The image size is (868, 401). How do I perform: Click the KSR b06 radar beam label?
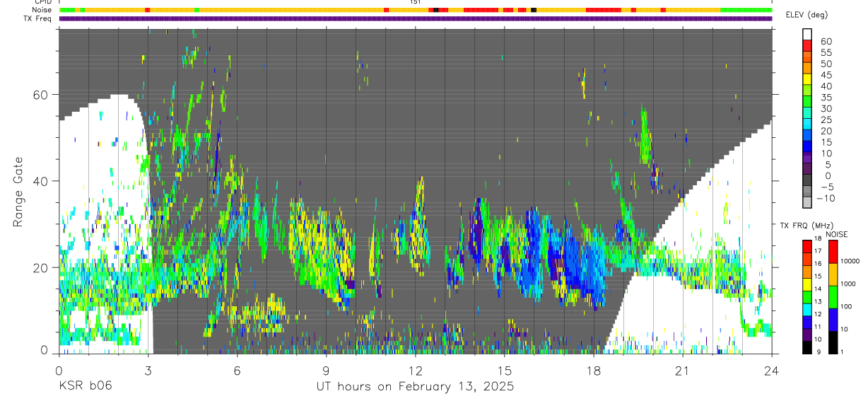84,385
